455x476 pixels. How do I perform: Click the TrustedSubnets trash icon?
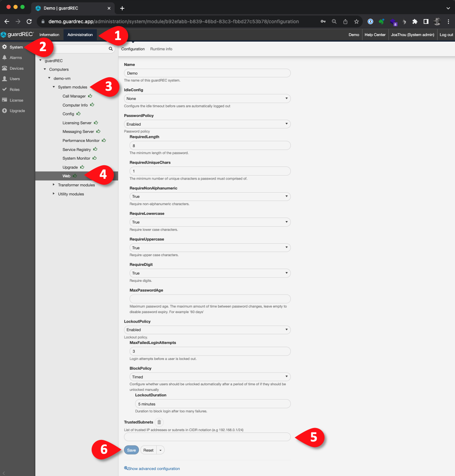(x=159, y=422)
